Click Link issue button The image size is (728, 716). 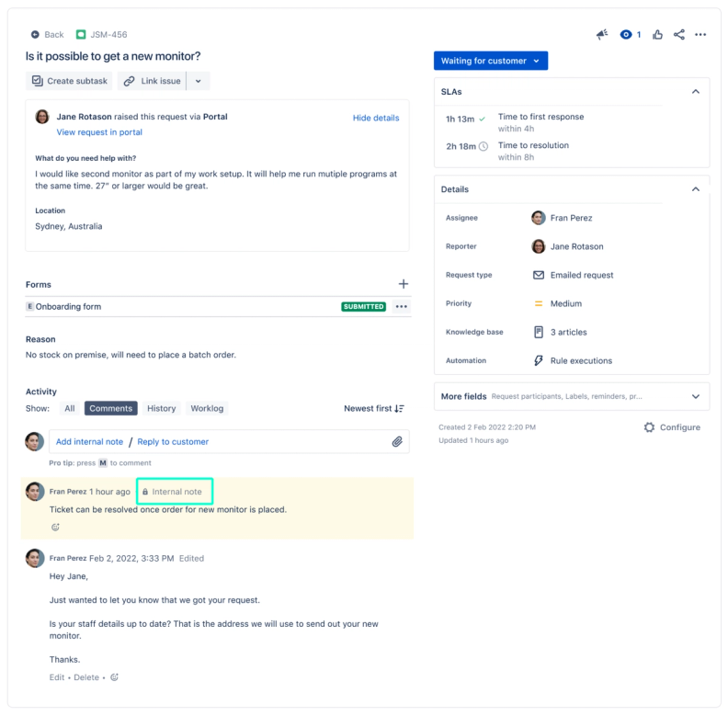point(152,81)
